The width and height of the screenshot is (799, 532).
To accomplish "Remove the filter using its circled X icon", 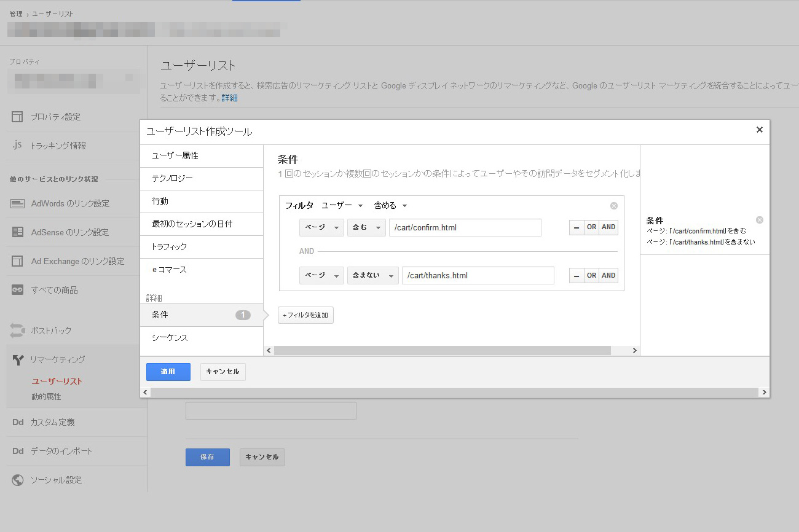I will 613,206.
